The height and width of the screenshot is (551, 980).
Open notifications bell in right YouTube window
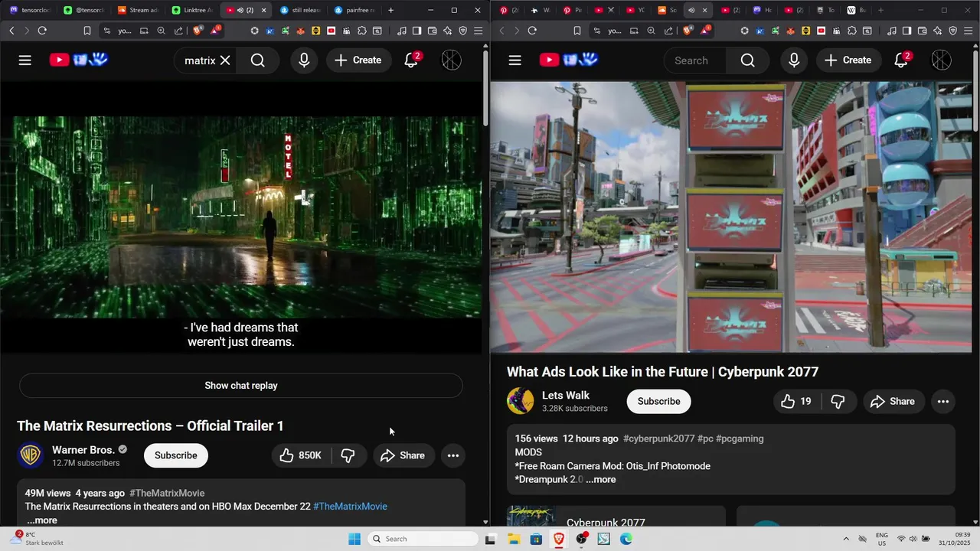(x=901, y=60)
